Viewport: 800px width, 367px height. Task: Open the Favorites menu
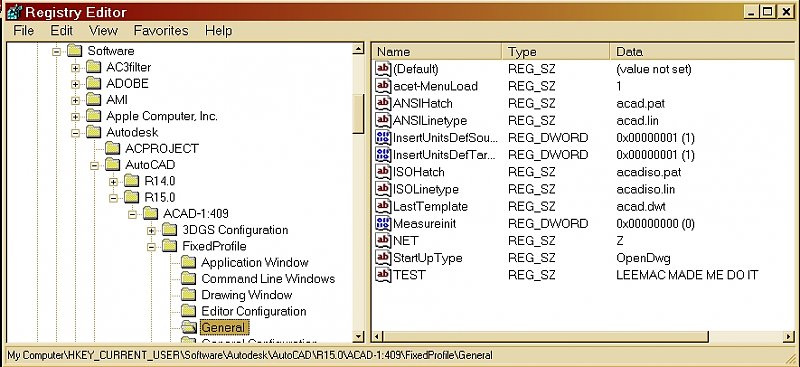coord(161,31)
